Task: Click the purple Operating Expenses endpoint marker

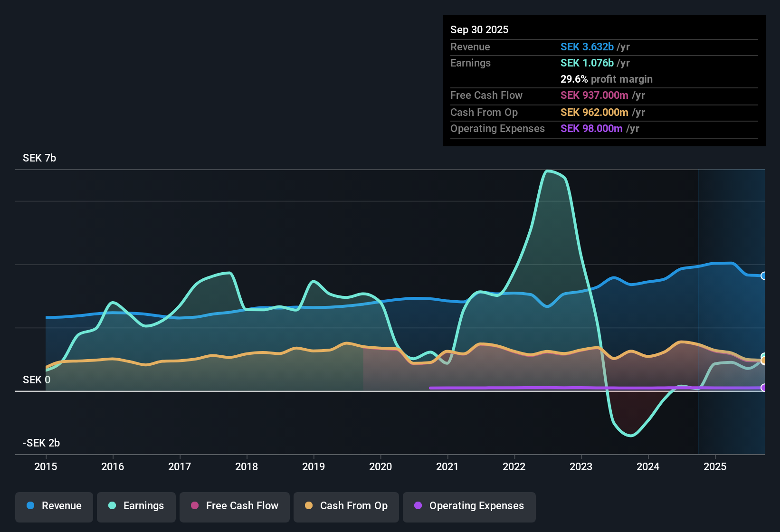Action: tap(763, 388)
